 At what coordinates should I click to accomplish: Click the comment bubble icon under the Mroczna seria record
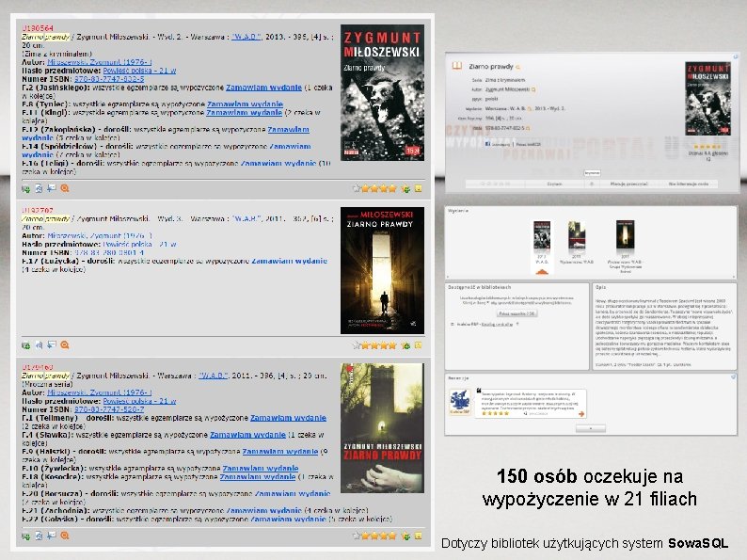[52, 536]
